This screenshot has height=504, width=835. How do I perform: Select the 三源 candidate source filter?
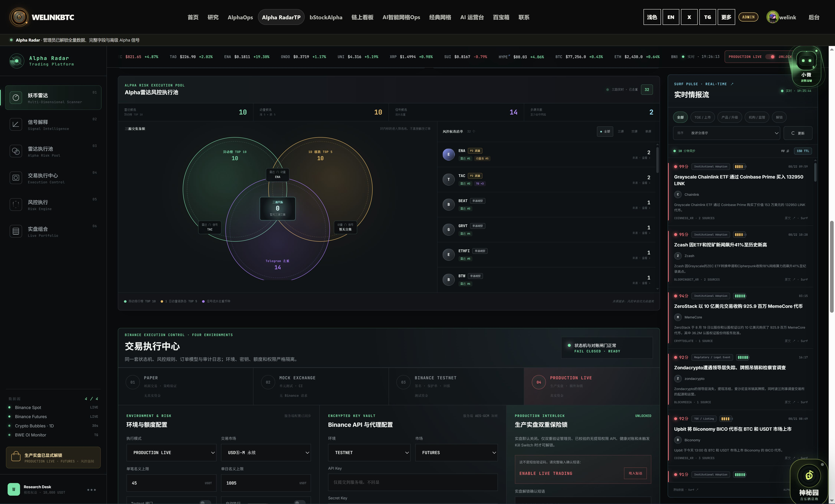tap(620, 132)
